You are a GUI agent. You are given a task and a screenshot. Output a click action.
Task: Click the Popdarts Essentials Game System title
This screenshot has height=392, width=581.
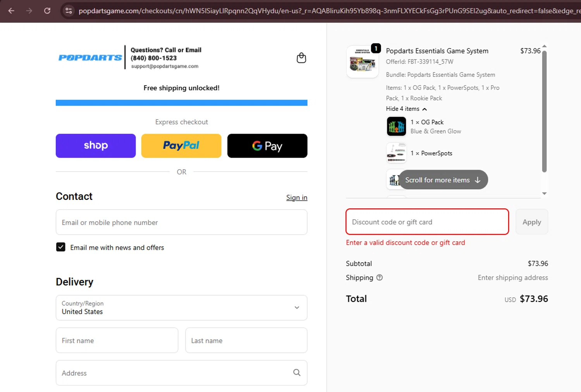click(x=437, y=51)
